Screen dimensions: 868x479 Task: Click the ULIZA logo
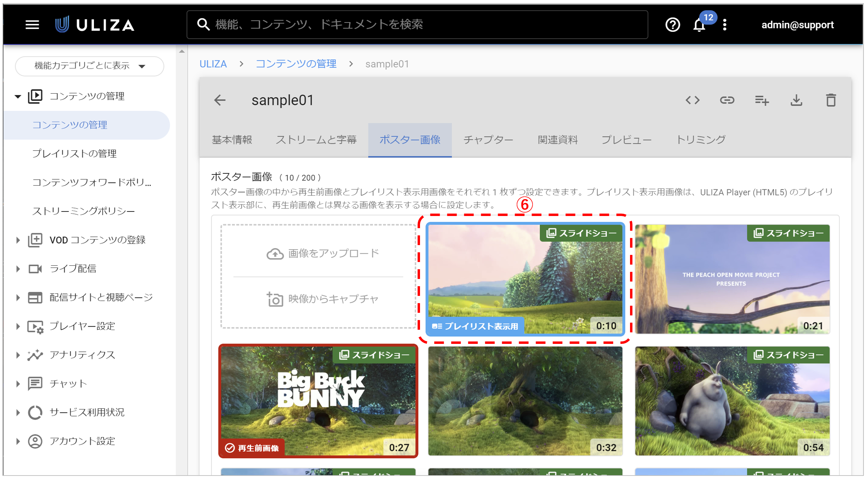[x=95, y=25]
